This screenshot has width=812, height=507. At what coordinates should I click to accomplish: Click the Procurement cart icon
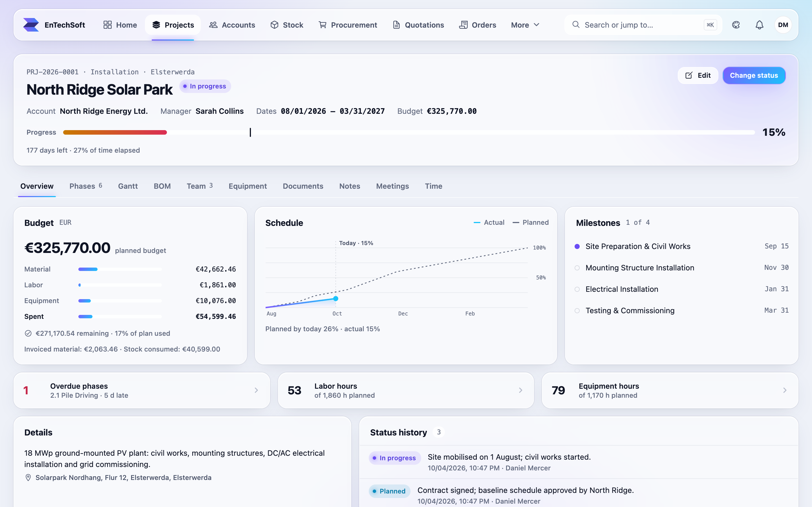323,25
